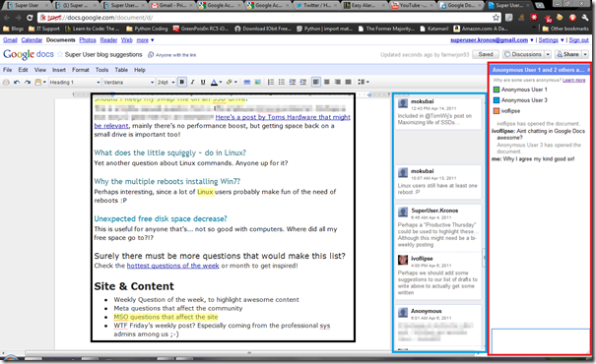This screenshot has width=596, height=364.
Task: Open the Discussions button
Action: point(523,55)
